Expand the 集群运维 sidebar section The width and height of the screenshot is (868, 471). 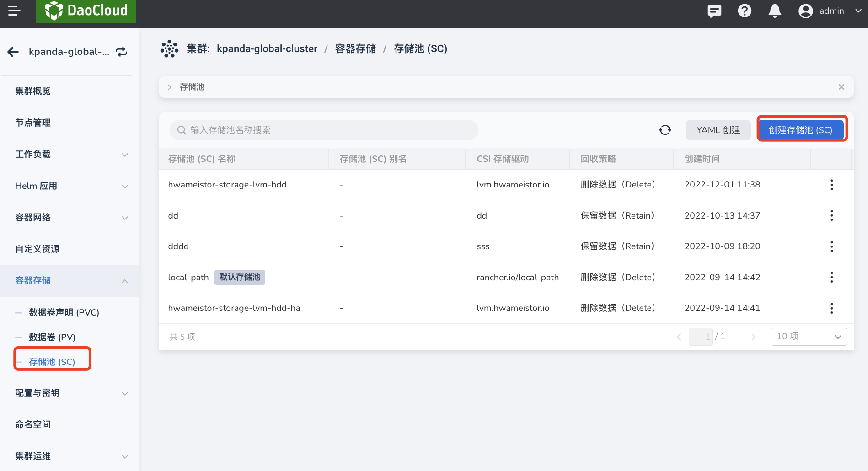[x=70, y=456]
